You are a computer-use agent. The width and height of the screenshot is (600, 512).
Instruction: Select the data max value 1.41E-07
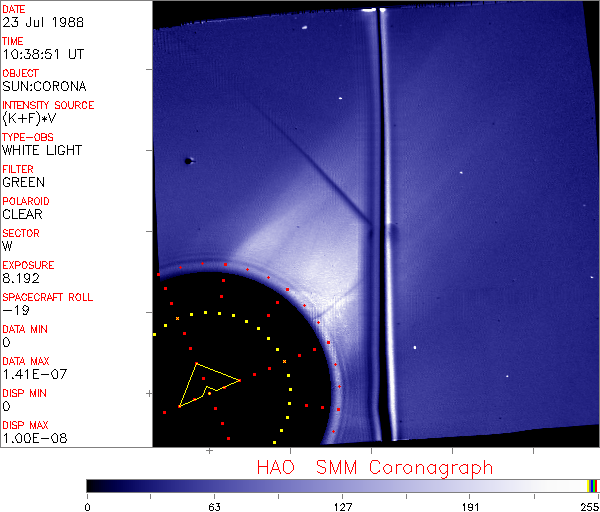click(x=35, y=374)
